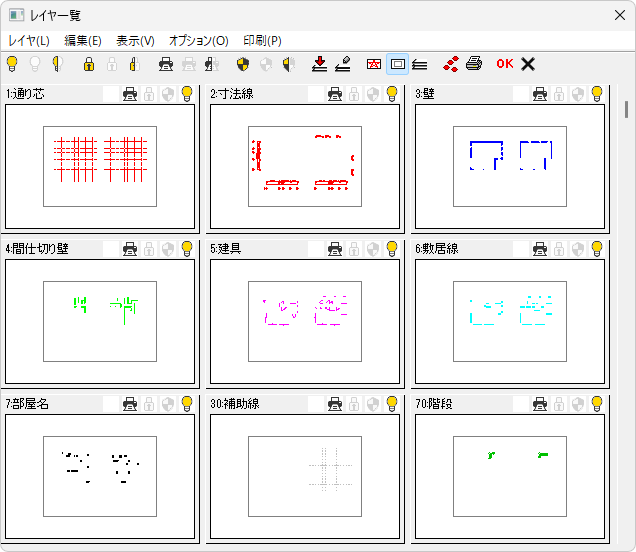Screen dimensions: 636x552
Task: Toggle print icon for 2:寸法線 layer
Action: 335,94
